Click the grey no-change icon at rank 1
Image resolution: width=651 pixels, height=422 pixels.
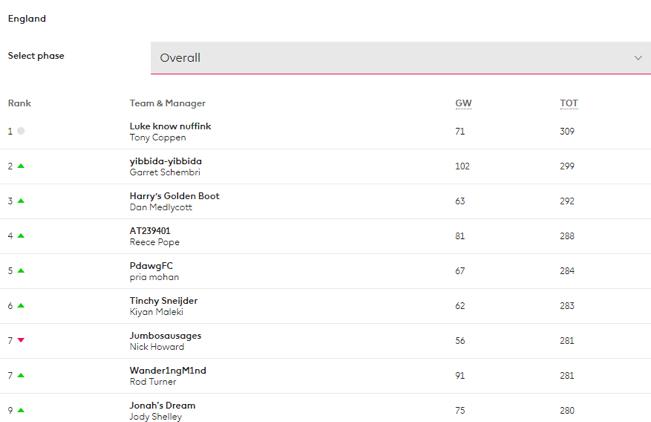(x=21, y=131)
